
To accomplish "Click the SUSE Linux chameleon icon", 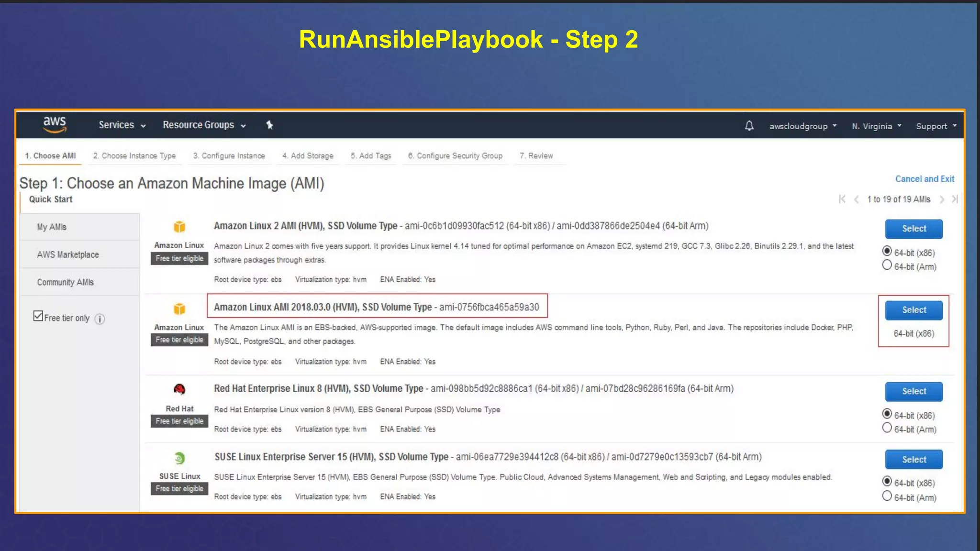I will point(179,458).
